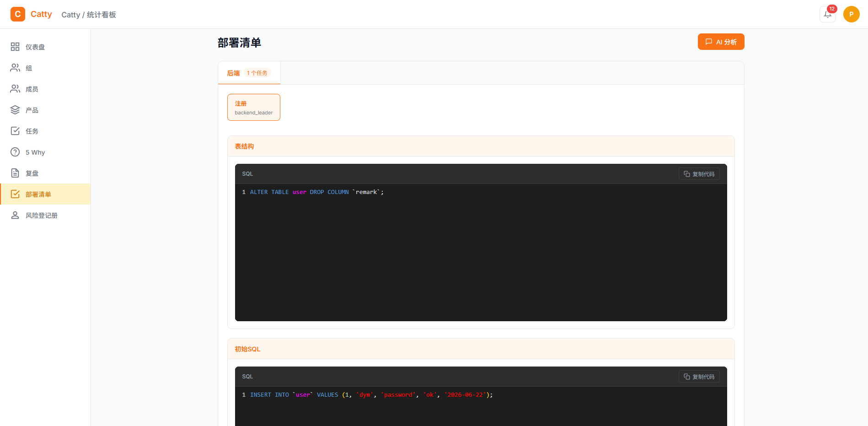
Task: Open 仪表盘 in the sidebar
Action: [x=45, y=47]
